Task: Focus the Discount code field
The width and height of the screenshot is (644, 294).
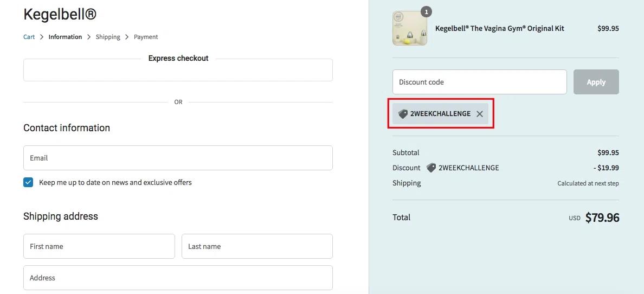Action: tap(479, 82)
